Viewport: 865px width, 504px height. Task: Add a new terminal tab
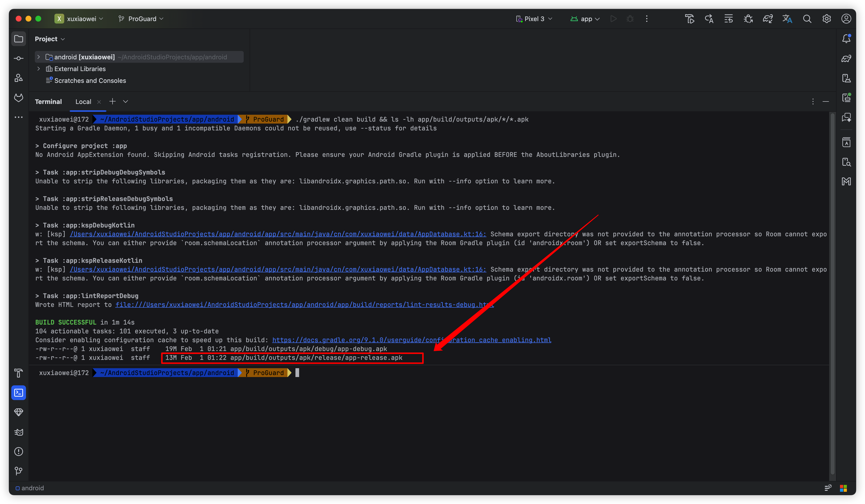click(112, 101)
